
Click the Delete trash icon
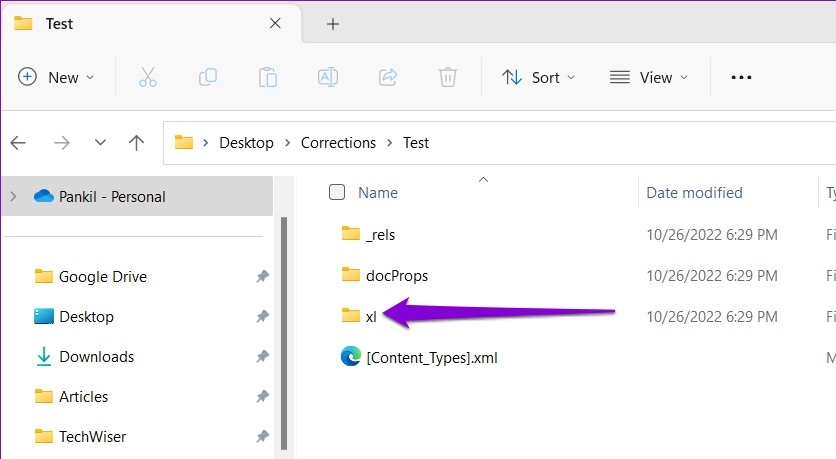click(x=447, y=77)
